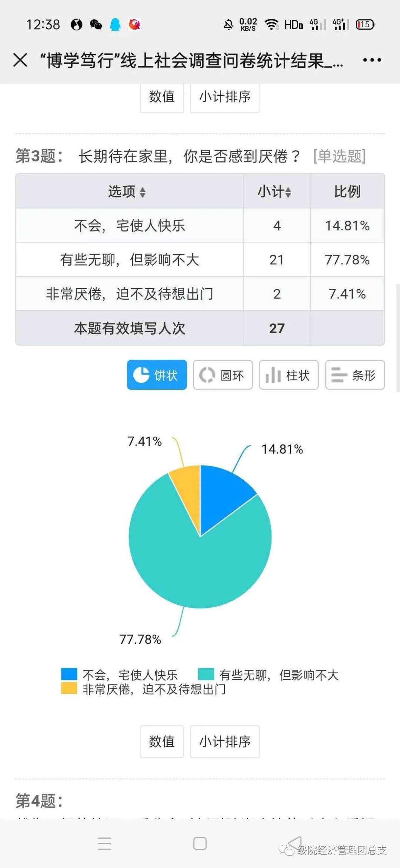The width and height of the screenshot is (400, 868).
Task: Switch chart to column (柱状) view
Action: coord(289,375)
